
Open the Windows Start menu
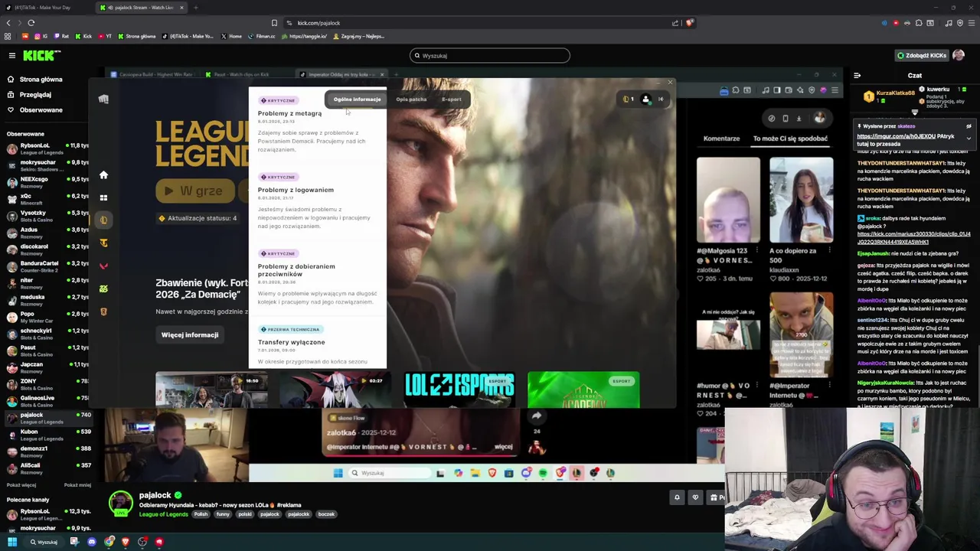(12, 542)
